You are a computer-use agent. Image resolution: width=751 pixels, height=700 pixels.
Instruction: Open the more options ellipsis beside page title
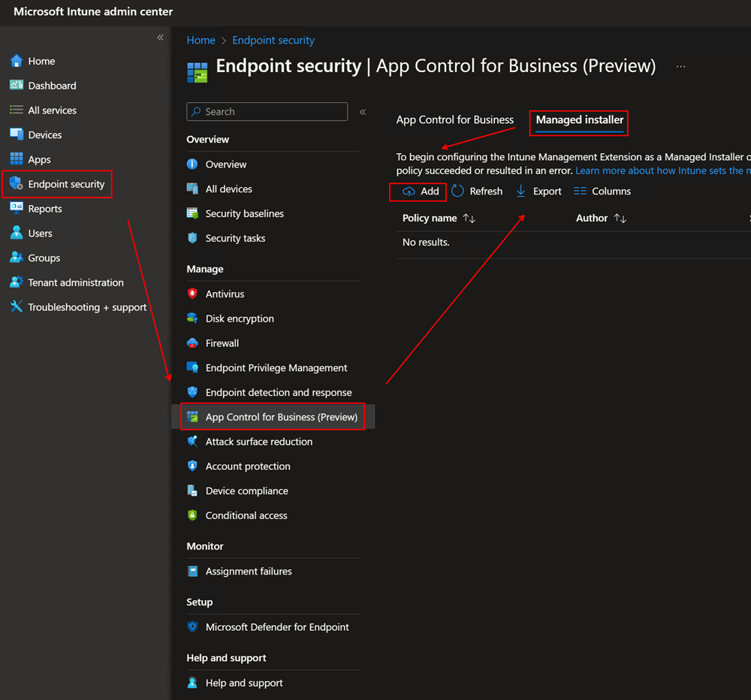pos(680,66)
